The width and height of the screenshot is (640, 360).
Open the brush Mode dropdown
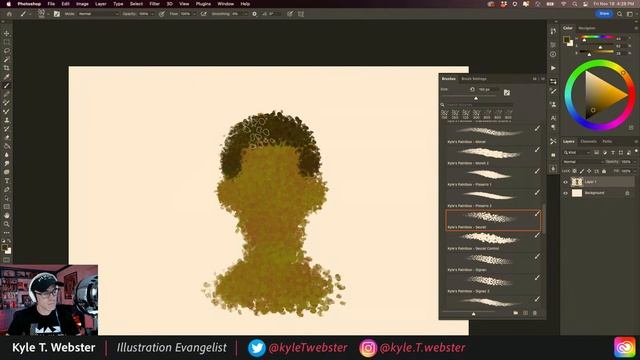(x=97, y=14)
